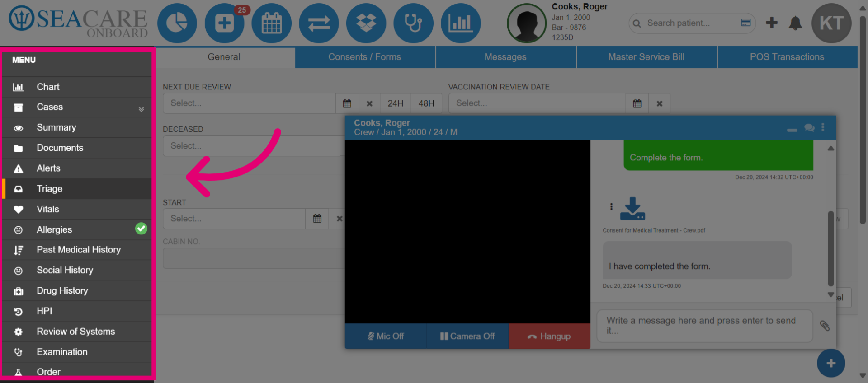Open the call window vertical dots menu
The width and height of the screenshot is (868, 383).
(823, 127)
